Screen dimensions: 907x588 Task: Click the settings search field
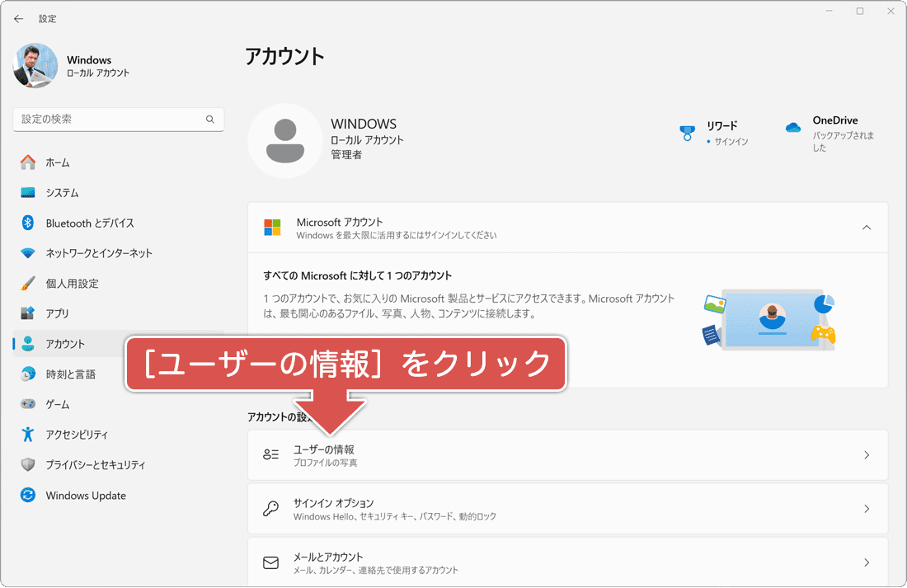click(x=118, y=119)
